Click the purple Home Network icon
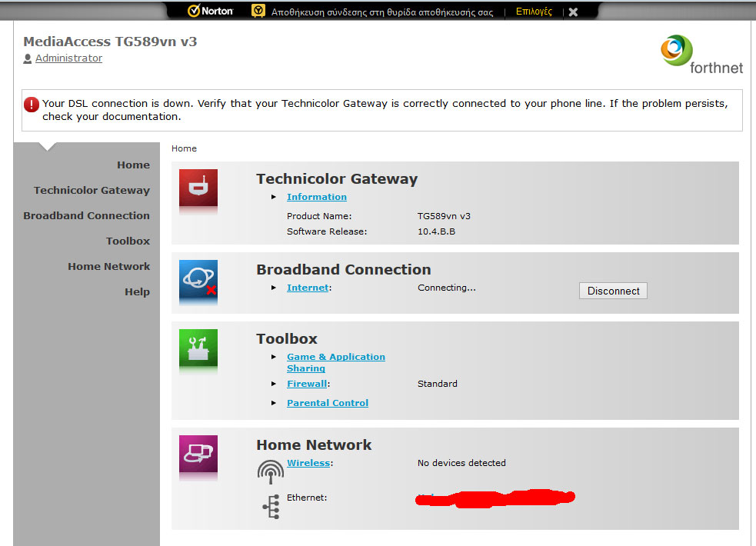The image size is (756, 546). tap(198, 454)
